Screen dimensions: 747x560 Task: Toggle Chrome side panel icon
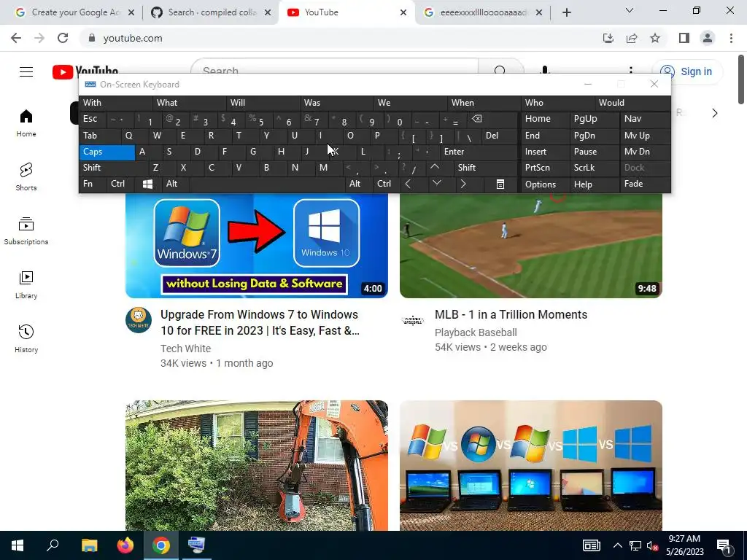[x=684, y=38]
